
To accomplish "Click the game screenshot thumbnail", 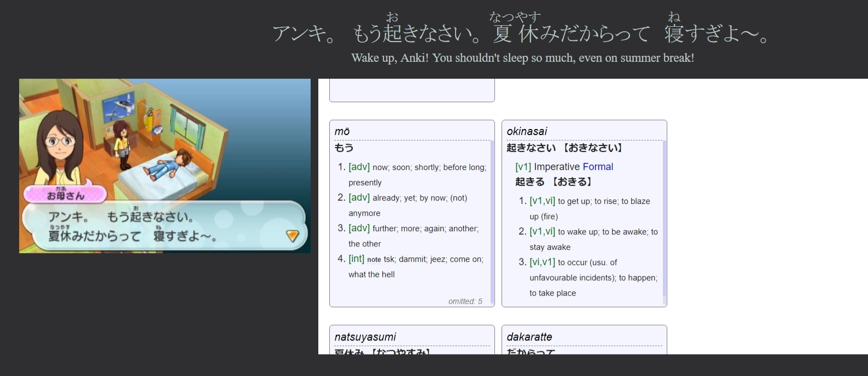I will [165, 166].
